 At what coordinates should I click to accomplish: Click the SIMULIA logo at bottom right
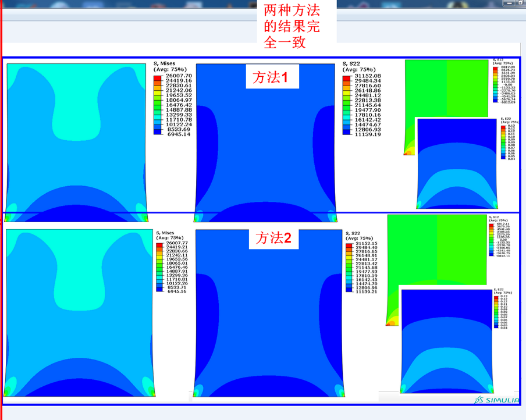pos(497,399)
